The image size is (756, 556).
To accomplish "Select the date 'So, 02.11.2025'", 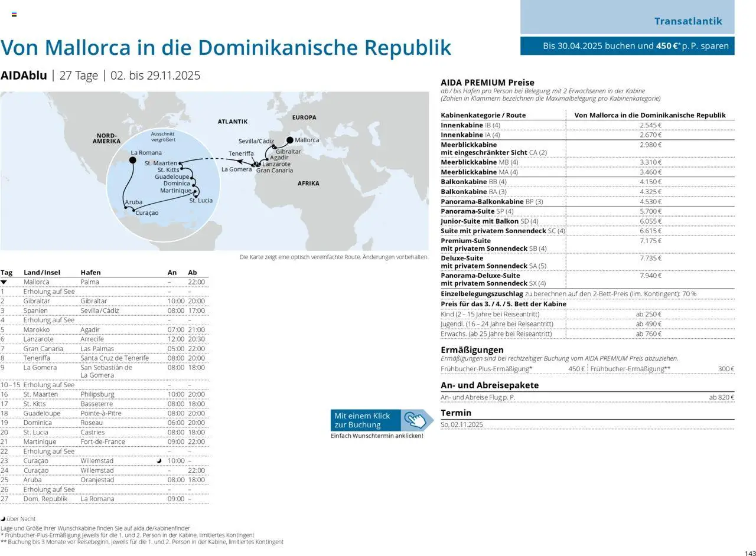I will pos(462,424).
